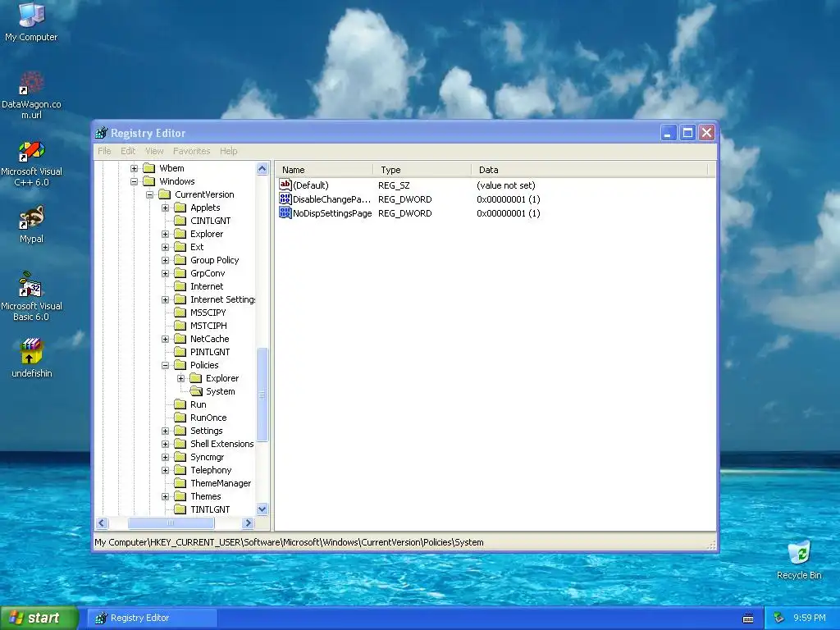Click the tree horizontal scroll left arrow
The image size is (840, 630).
click(x=102, y=523)
